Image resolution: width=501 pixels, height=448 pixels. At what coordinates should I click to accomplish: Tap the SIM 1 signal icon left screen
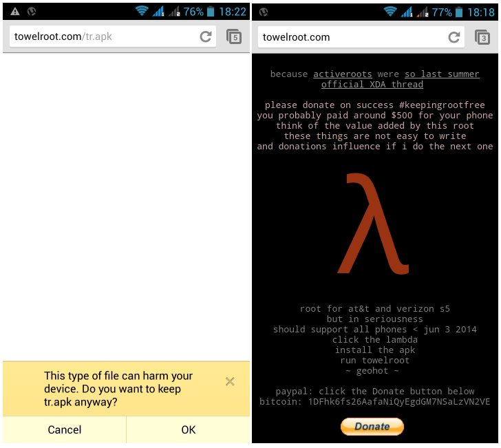point(158,12)
